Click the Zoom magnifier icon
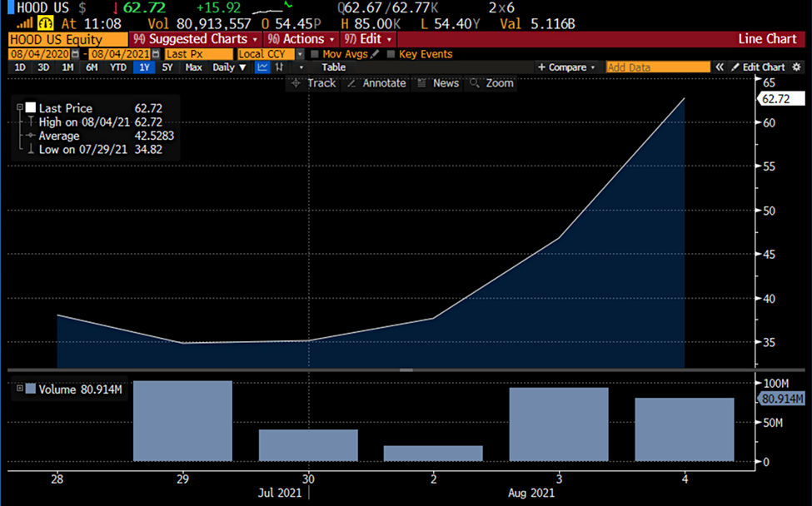Viewport: 812px width, 506px height. [x=474, y=83]
